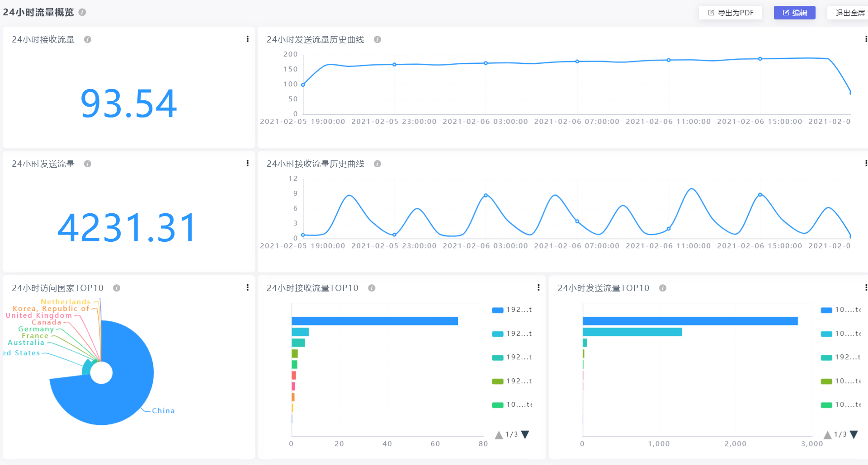Screen dimensions: 868x465
Task: Click the Netherlands label on pie chart
Action: [66, 302]
